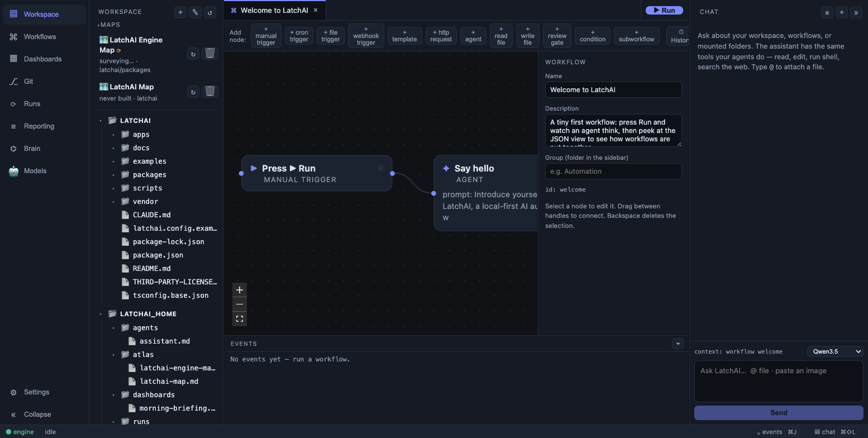Add a manual trigger node
This screenshot has height=438, width=868.
266,36
